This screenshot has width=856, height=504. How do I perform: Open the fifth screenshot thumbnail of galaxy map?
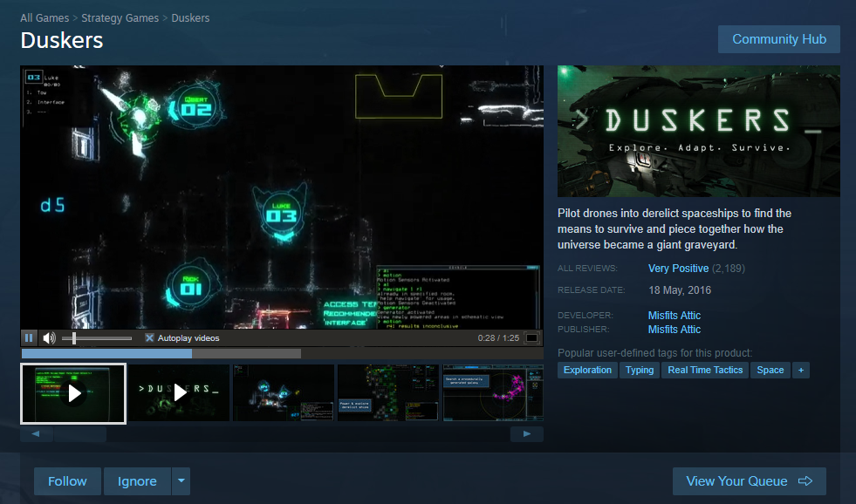(x=493, y=392)
